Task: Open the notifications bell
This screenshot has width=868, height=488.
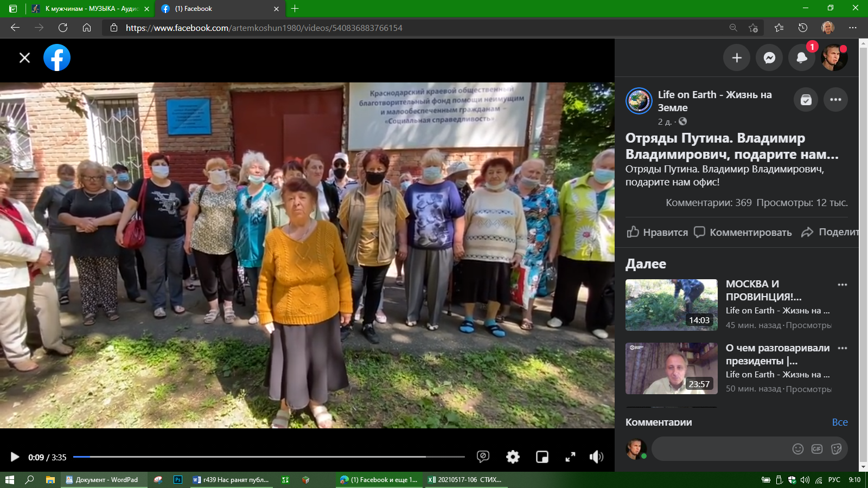Action: [802, 58]
